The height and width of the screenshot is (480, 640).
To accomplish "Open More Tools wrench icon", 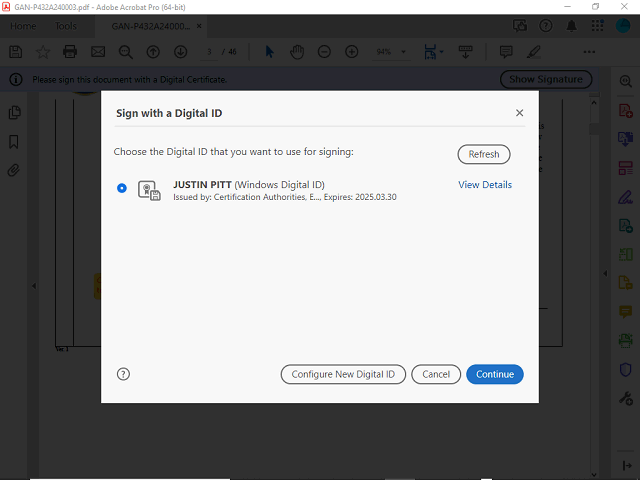I will 625,398.
